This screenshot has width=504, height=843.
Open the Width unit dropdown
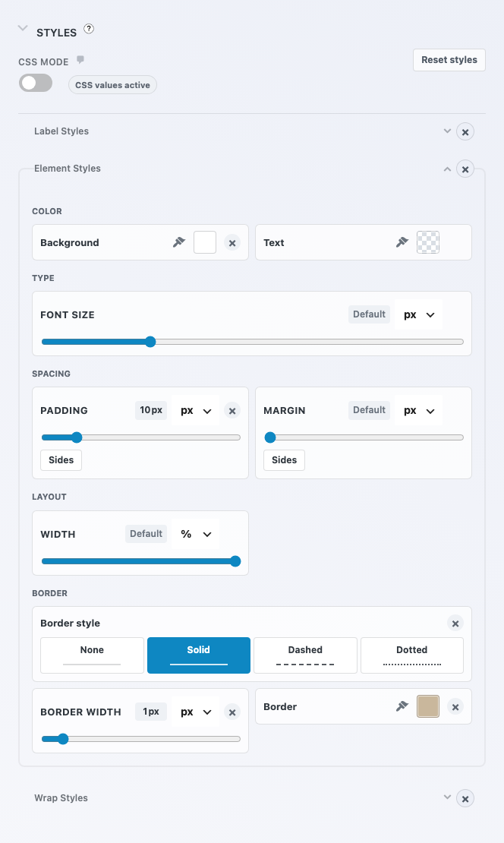[196, 534]
